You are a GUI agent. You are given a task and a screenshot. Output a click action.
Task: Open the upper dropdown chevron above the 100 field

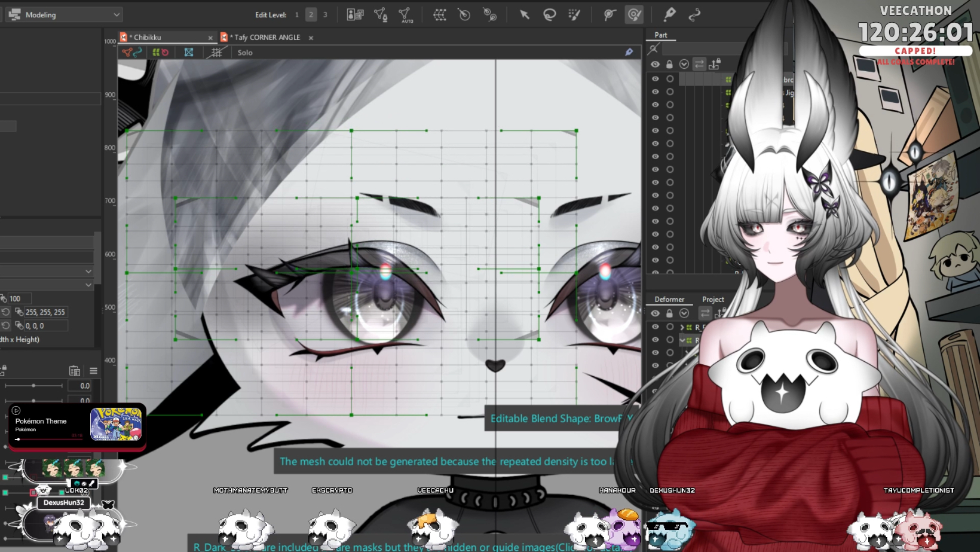(88, 272)
